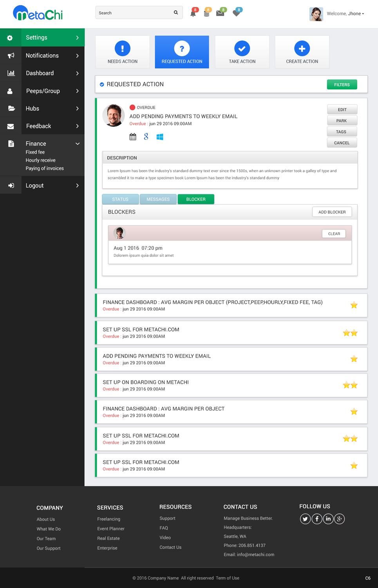Click the Hubs folder icon
This screenshot has height=588, width=378.
pos(11,109)
